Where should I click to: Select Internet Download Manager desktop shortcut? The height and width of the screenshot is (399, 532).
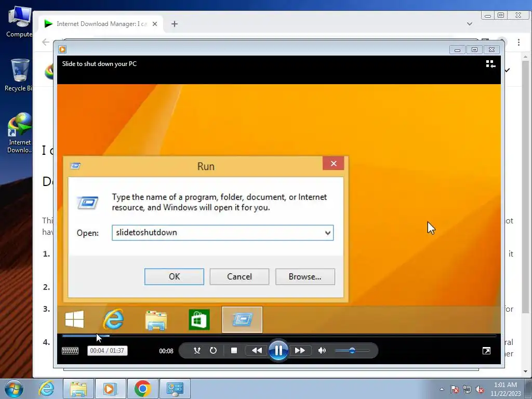point(19,133)
